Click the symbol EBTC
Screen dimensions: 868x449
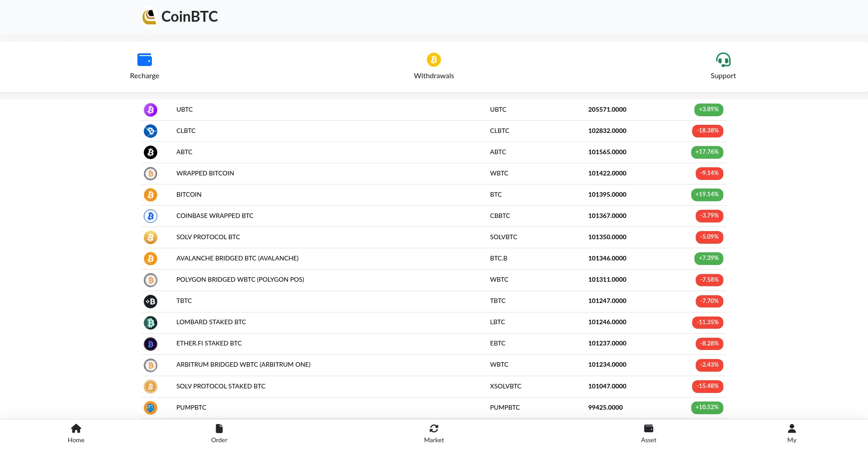[x=498, y=343]
